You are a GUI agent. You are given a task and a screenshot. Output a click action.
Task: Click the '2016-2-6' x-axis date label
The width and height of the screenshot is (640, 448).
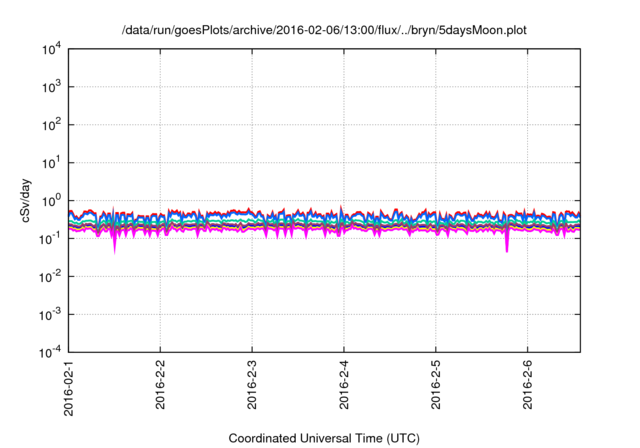point(528,384)
